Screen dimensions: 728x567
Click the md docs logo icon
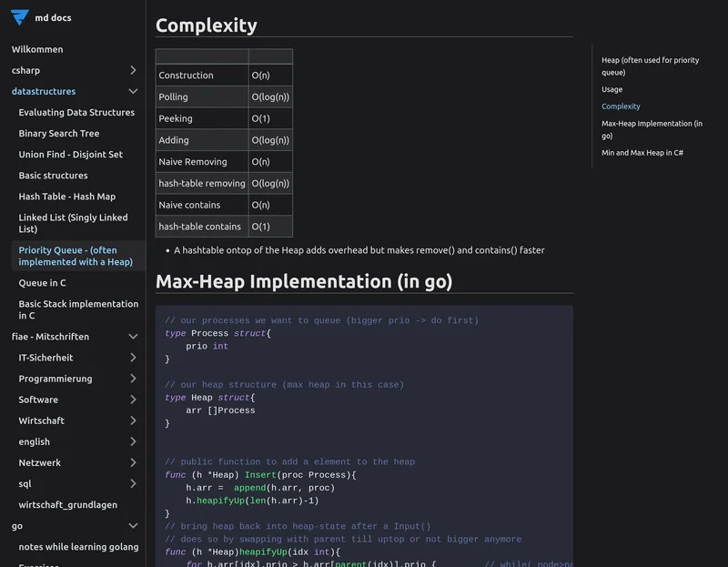point(20,17)
